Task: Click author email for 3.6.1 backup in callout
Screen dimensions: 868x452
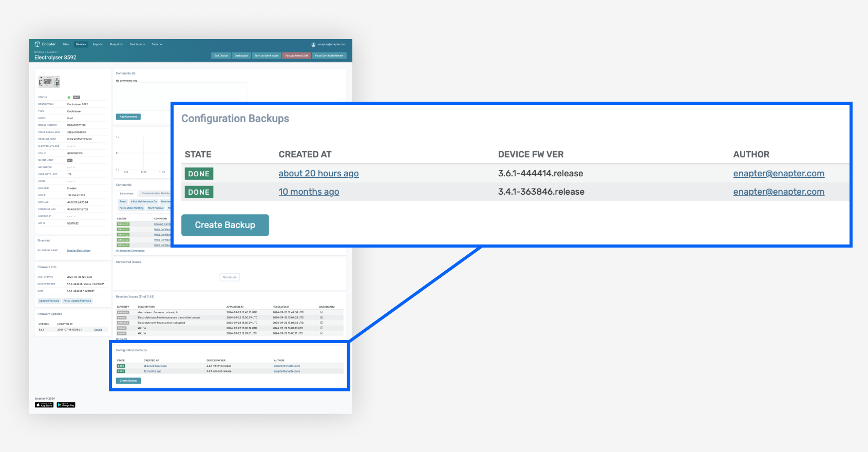Action: coord(779,174)
